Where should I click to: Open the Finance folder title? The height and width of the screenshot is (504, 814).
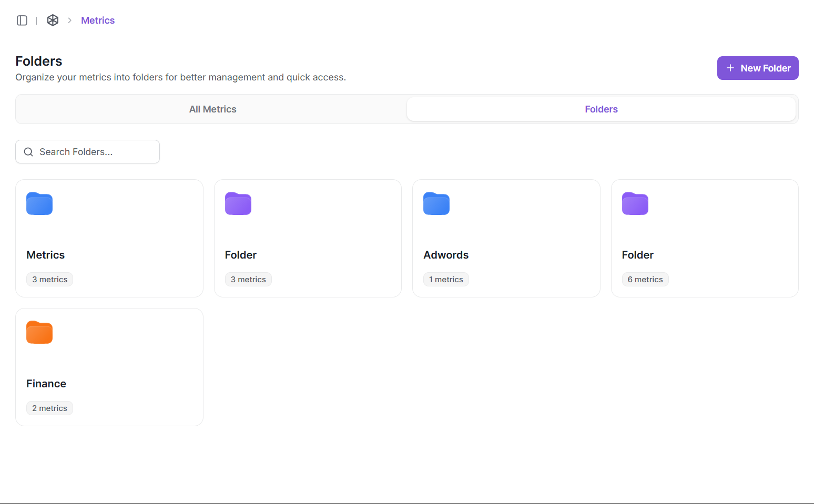46,384
